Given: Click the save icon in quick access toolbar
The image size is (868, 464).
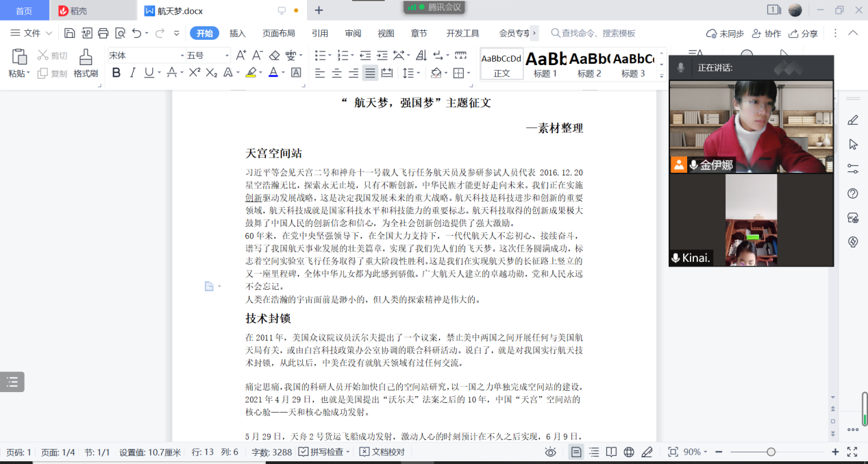Looking at the screenshot, I should (69, 33).
